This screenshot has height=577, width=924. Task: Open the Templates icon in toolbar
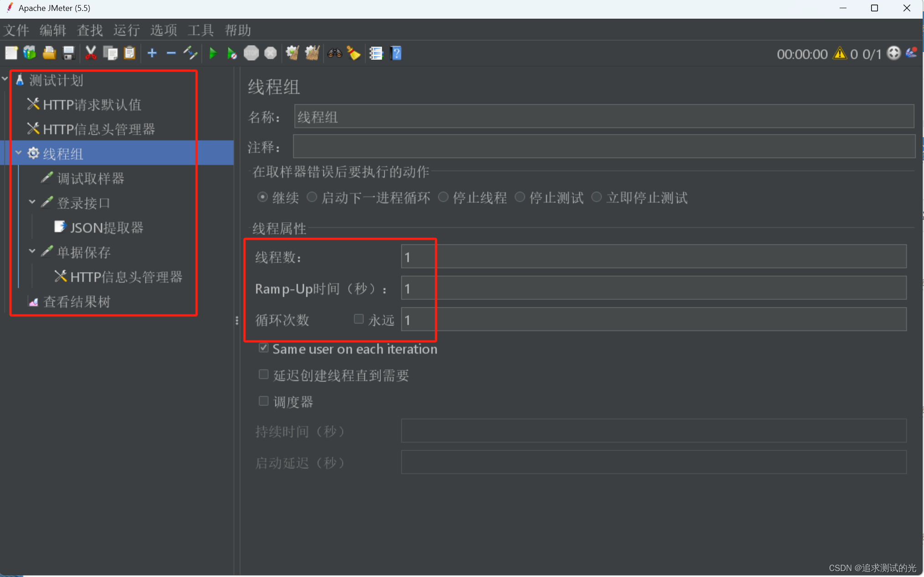30,53
